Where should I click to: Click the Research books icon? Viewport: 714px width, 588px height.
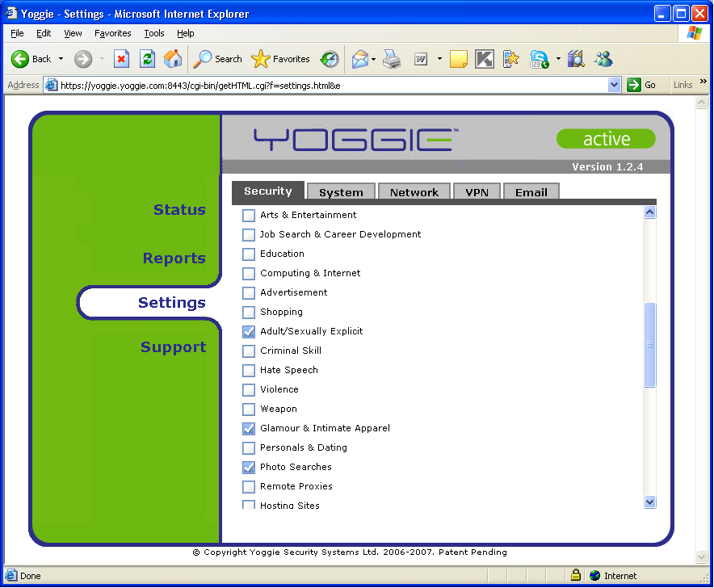[576, 59]
